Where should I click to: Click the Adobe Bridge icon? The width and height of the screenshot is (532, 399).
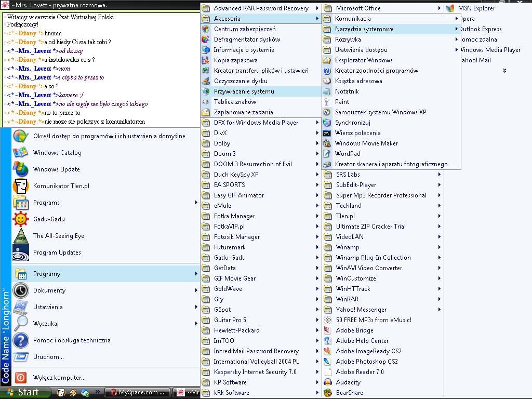327,330
